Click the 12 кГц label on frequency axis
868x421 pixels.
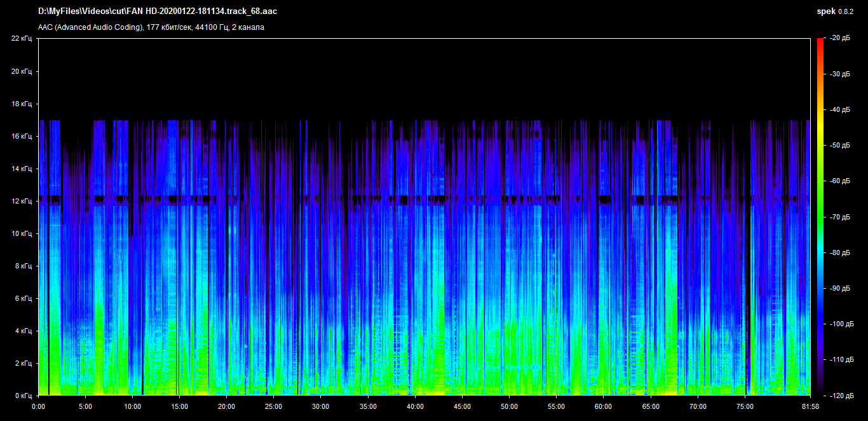point(22,201)
